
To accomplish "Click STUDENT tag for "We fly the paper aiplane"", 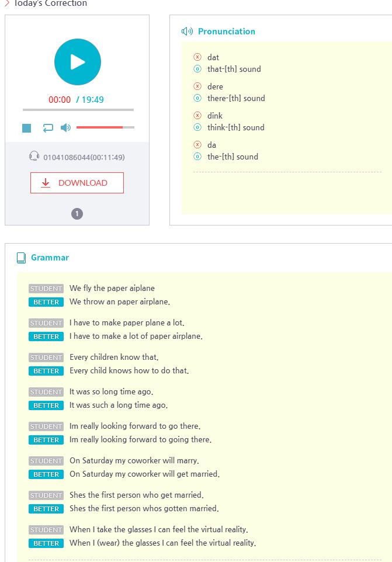I will click(x=46, y=289).
